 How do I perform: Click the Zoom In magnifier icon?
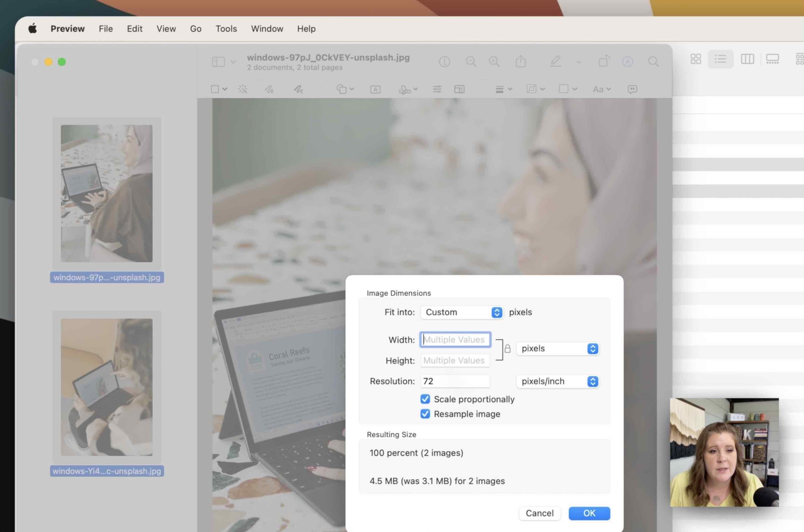coord(494,62)
